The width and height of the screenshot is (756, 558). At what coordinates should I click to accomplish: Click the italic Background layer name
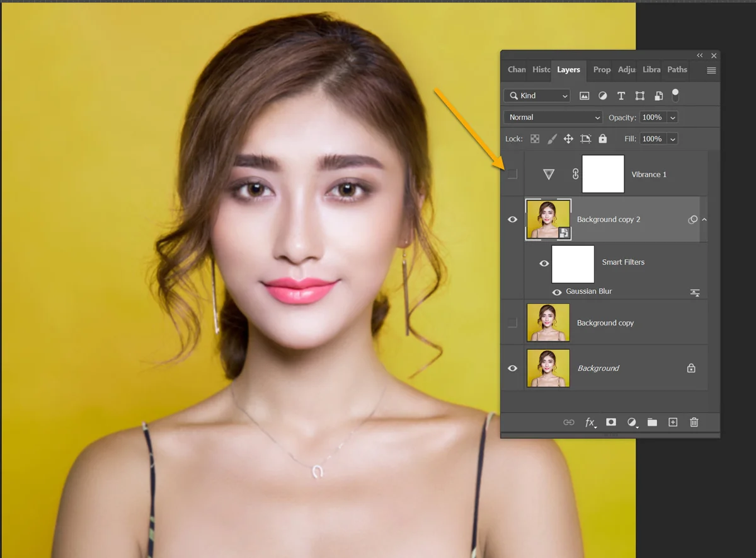click(x=598, y=368)
